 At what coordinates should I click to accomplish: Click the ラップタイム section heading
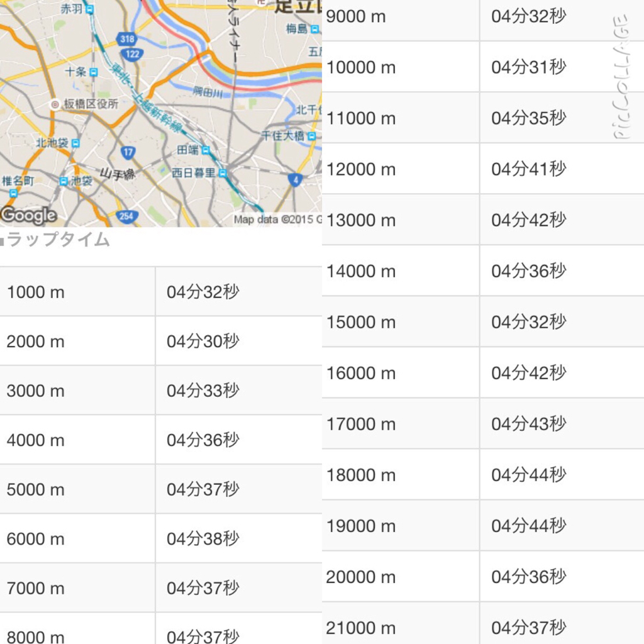tap(58, 240)
